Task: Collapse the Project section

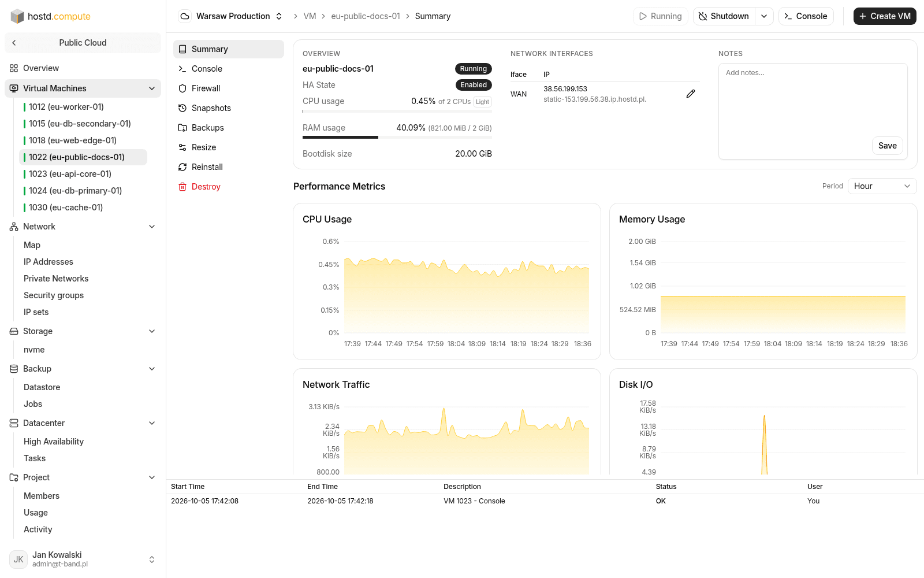Action: click(152, 477)
